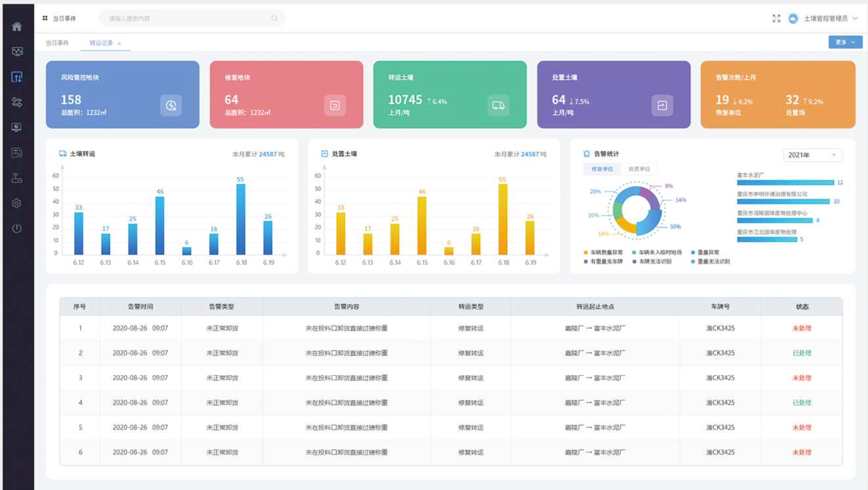Switch alarm stats to 修复单位
This screenshot has width=868, height=490.
602,169
